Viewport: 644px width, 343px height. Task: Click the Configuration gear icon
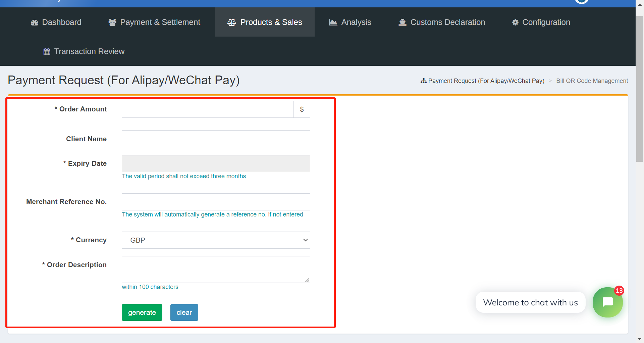pyautogui.click(x=515, y=22)
